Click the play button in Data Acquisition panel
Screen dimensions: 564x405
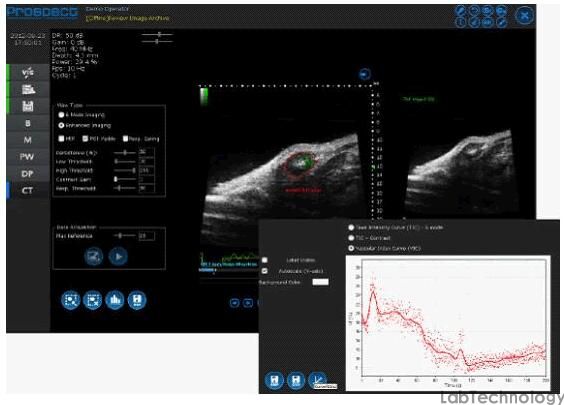point(118,256)
